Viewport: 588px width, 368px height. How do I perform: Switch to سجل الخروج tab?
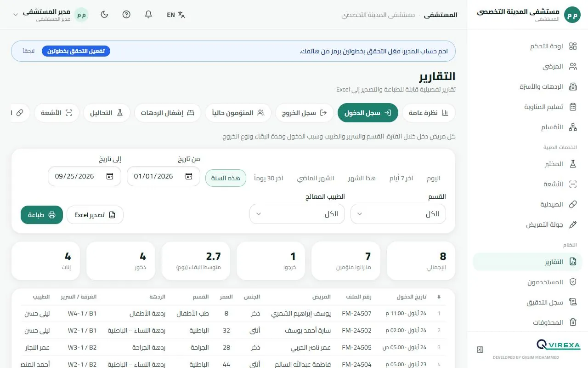tap(305, 113)
